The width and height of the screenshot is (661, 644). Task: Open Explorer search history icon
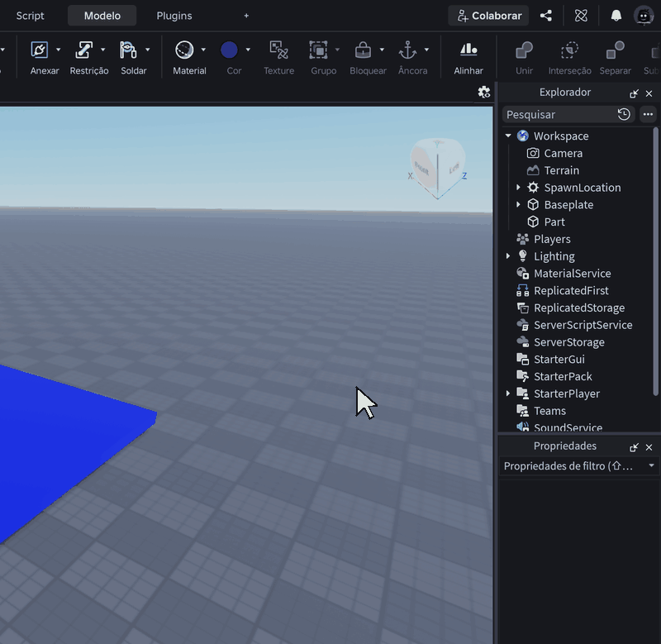point(624,114)
